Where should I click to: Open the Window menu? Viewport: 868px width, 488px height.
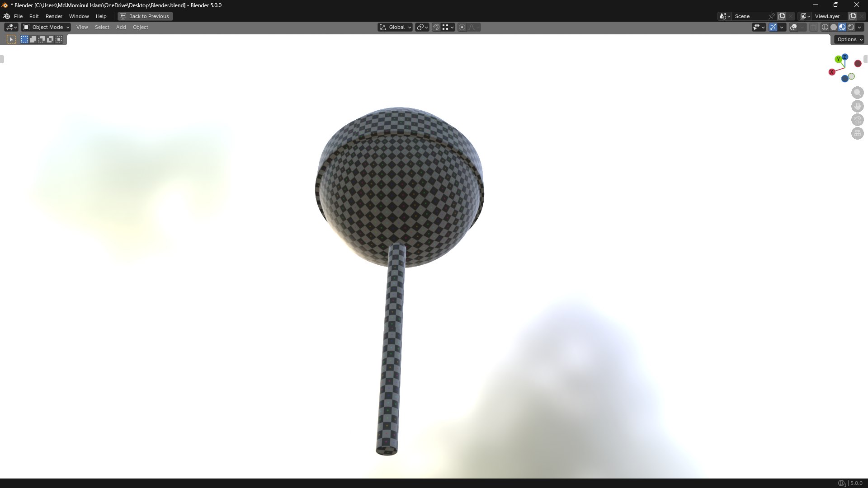(x=79, y=16)
